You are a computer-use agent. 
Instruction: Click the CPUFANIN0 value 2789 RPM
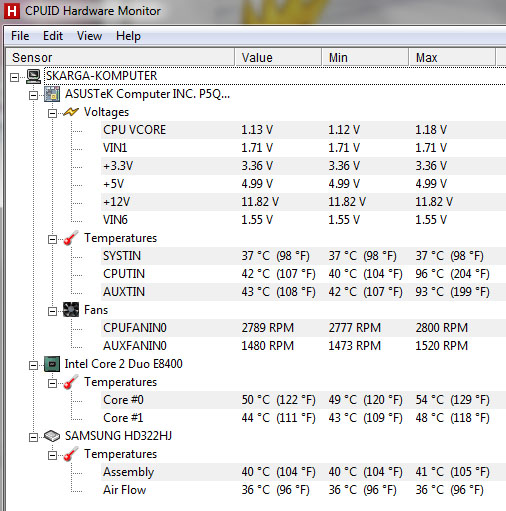click(x=268, y=328)
